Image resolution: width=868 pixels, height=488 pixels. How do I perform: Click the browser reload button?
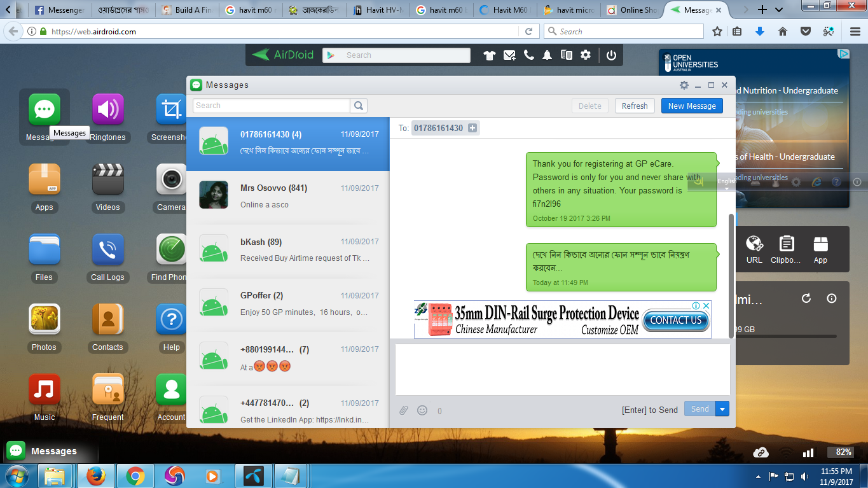[528, 31]
